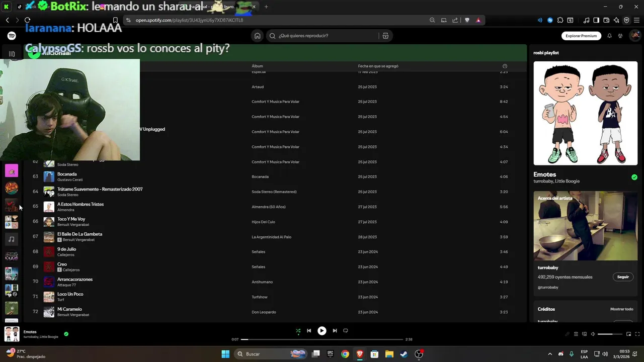Open browser extensions puzzle icon
644x362 pixels.
pyautogui.click(x=560, y=20)
